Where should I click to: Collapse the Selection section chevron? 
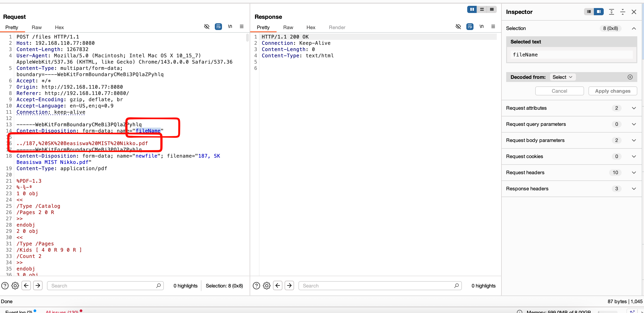(634, 28)
